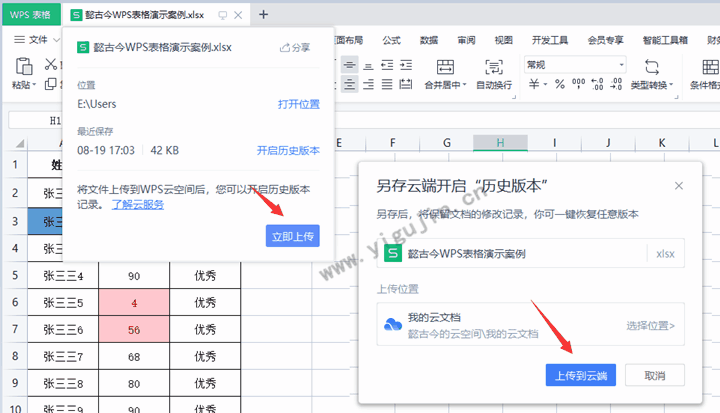Click the Yen currency format icon

(x=534, y=84)
